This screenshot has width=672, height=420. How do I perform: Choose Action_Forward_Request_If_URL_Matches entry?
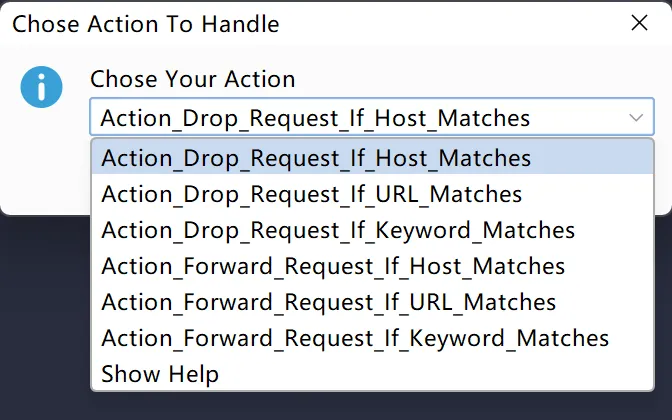point(329,302)
